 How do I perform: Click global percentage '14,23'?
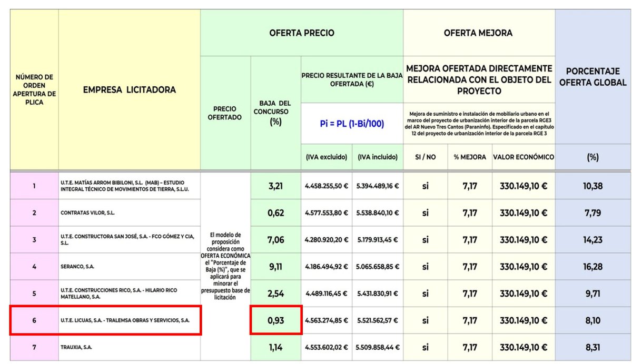[x=592, y=240]
